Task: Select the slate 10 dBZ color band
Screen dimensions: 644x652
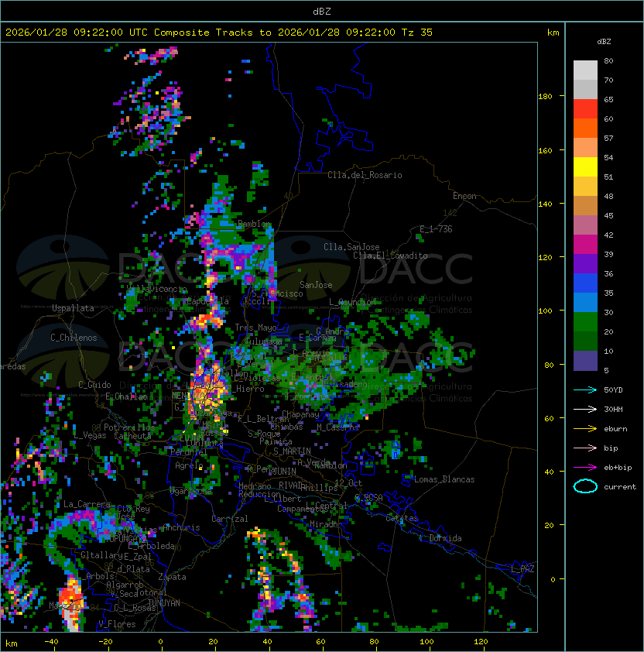Action: 585,361
